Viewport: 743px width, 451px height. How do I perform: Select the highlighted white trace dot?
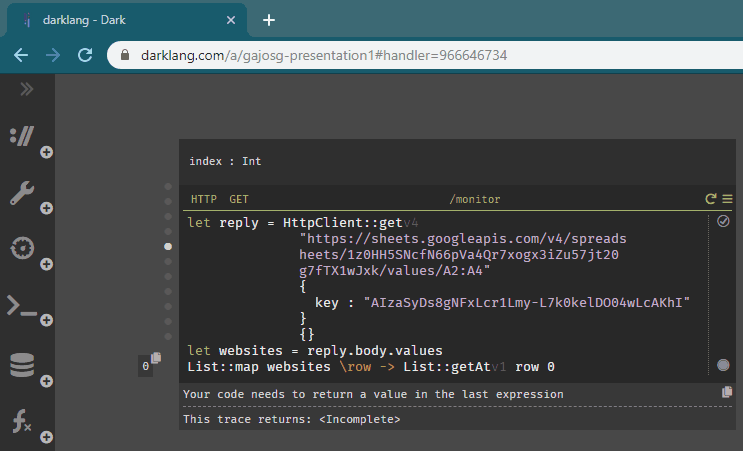click(168, 246)
